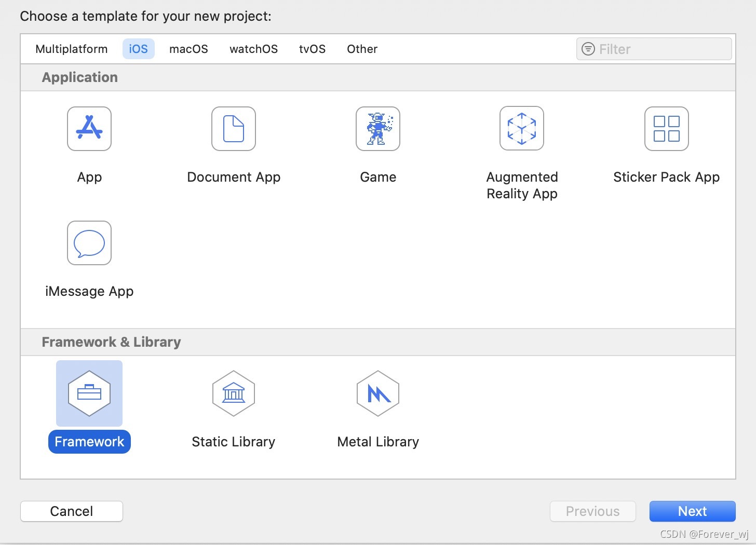Open the Other platform tab
The image size is (756, 545).
[362, 49]
